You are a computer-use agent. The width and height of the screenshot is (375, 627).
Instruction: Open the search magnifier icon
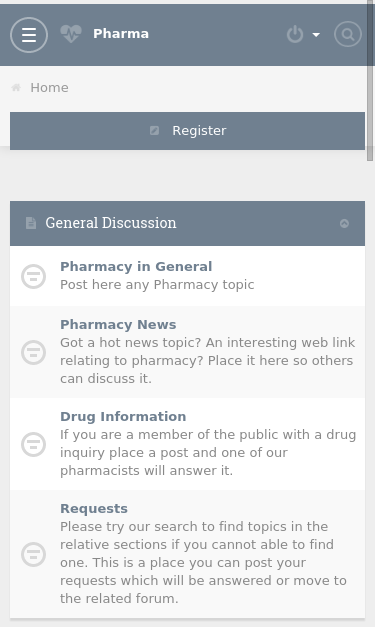tap(348, 34)
